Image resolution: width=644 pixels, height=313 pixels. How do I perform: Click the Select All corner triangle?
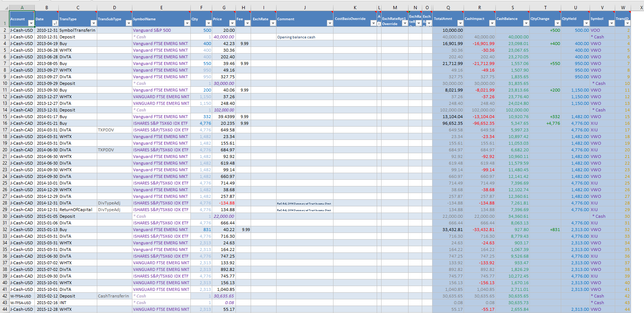6,8
